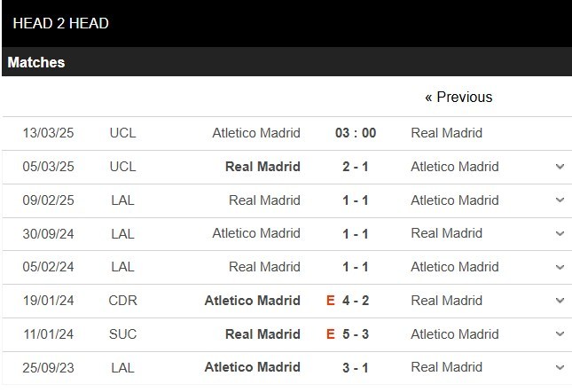Image resolution: width=572 pixels, height=392 pixels.
Task: Open the 13/03/25 upcoming match 03 : 00
Action: tap(356, 133)
